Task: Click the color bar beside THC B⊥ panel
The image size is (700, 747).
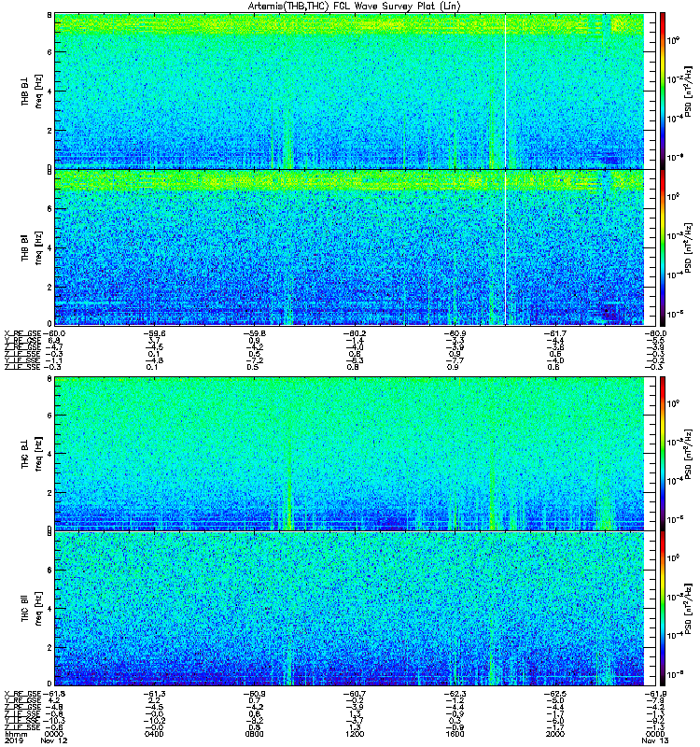Action: pos(662,454)
